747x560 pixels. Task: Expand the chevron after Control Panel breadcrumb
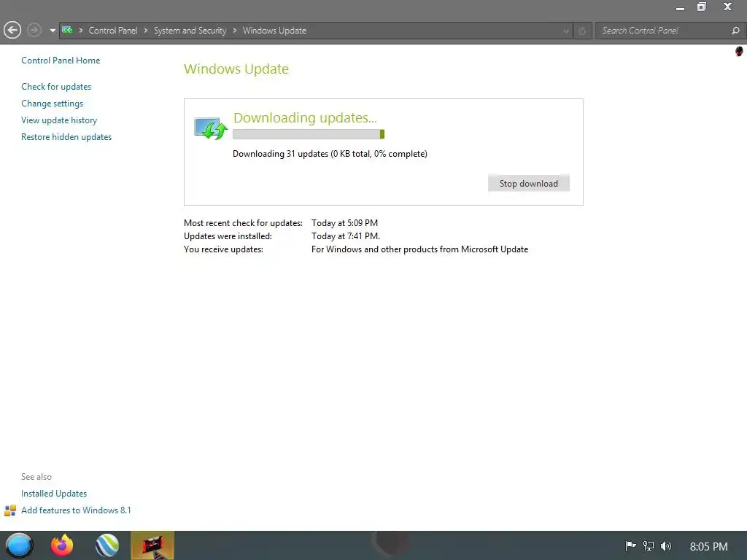[x=146, y=31]
